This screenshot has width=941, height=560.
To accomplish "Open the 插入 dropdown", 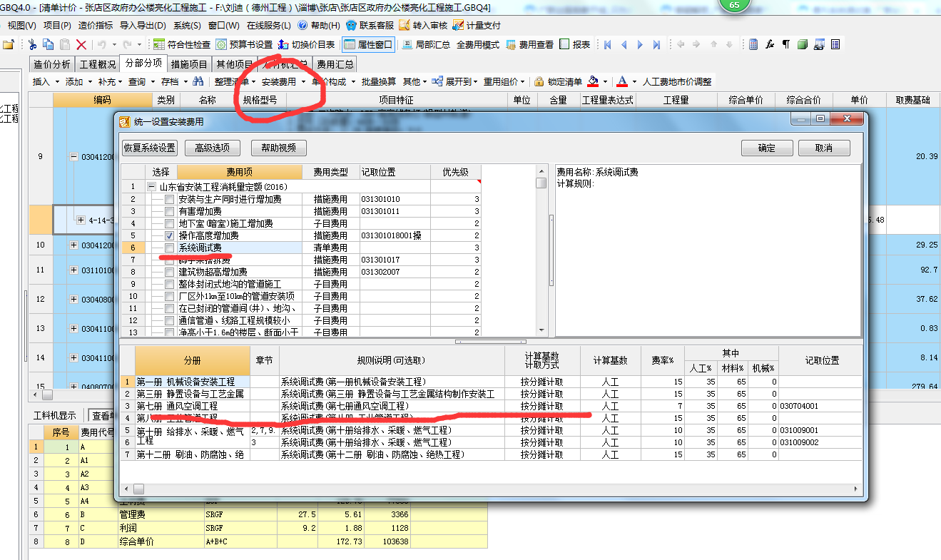I will (x=45, y=81).
